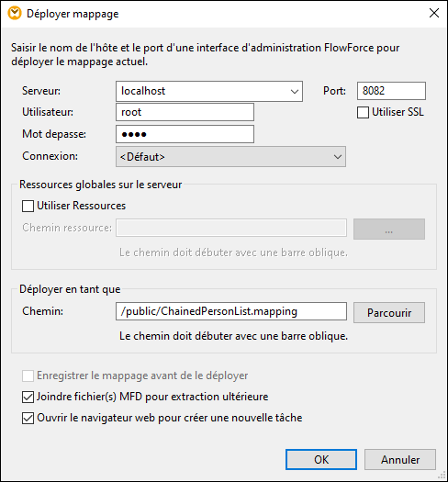Click the Annuler button
Screen dimensions: 448x482
pyautogui.click(x=400, y=460)
